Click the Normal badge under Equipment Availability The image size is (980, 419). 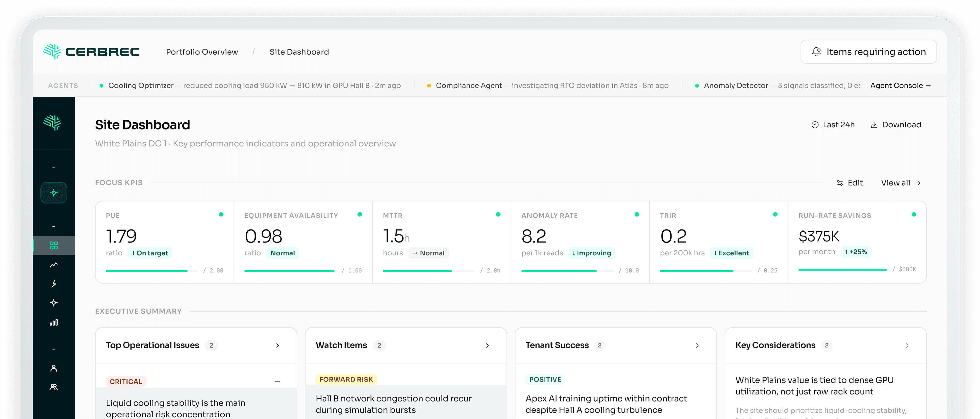[x=282, y=253]
